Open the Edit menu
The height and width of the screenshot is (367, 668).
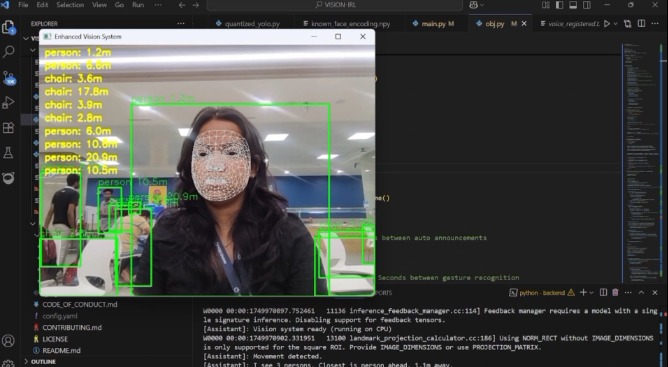[42, 5]
